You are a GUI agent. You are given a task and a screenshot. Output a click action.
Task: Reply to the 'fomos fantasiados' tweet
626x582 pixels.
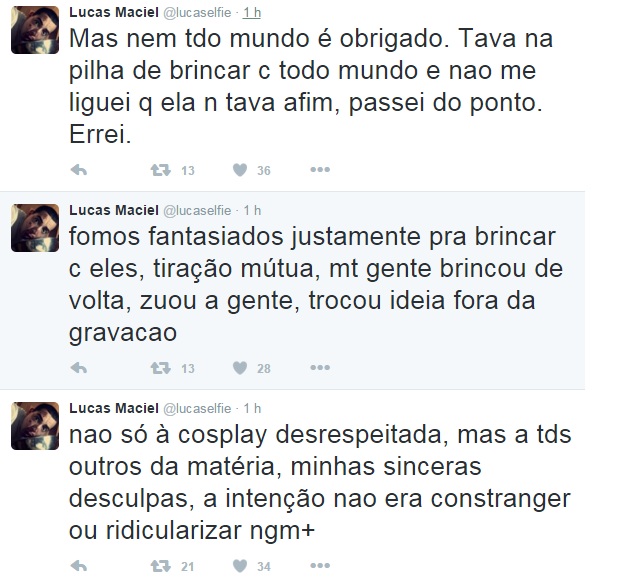79,368
